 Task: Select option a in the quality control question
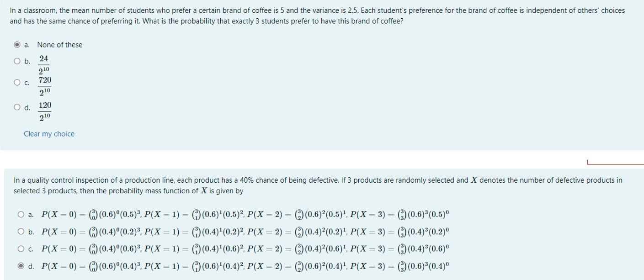[20, 214]
